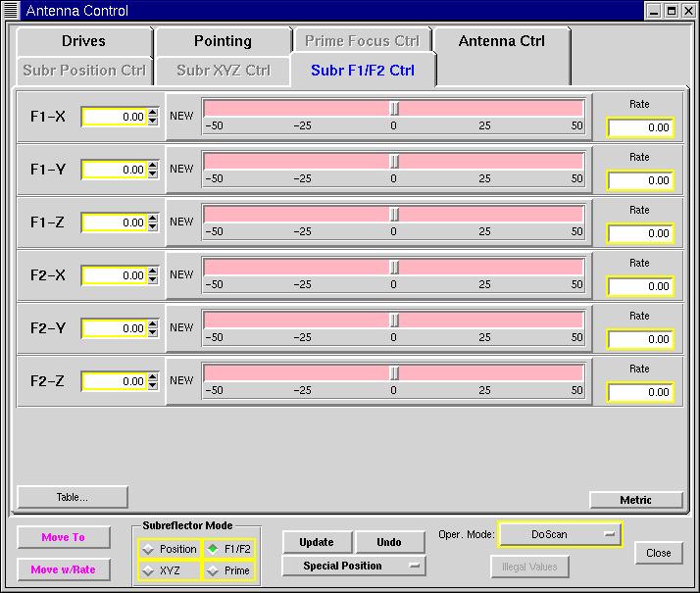
Task: Decrease F1-Z value with down arrow
Action: pos(153,226)
